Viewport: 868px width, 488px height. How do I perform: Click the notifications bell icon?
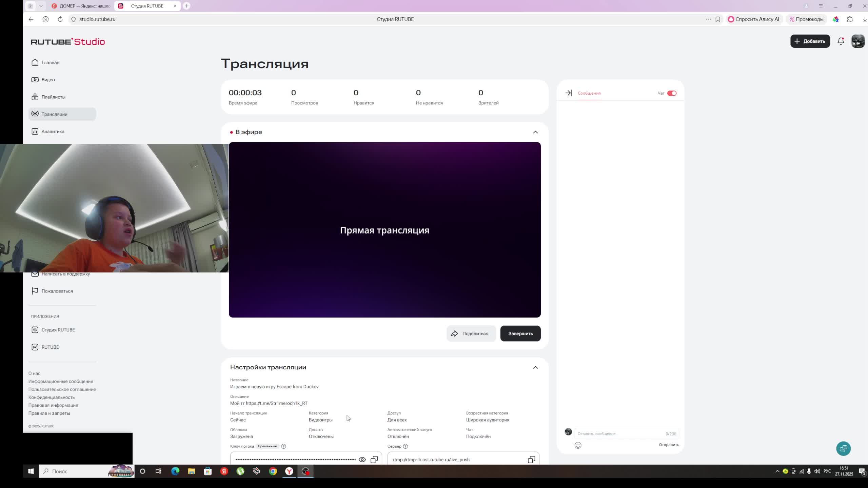coord(841,41)
